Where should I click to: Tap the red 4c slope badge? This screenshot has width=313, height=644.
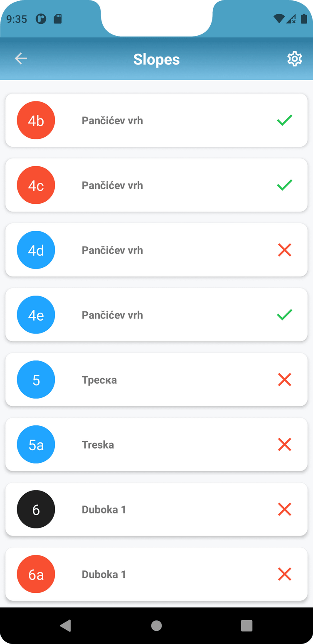click(36, 185)
